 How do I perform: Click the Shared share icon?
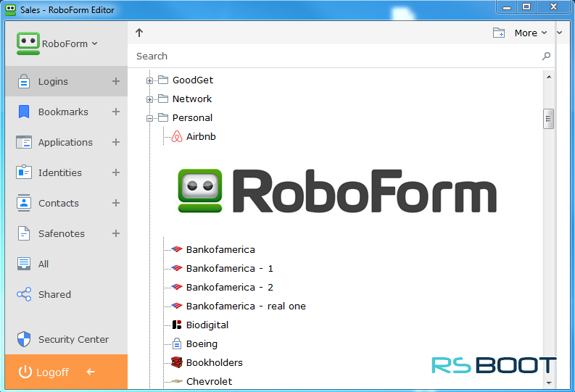pyautogui.click(x=24, y=294)
